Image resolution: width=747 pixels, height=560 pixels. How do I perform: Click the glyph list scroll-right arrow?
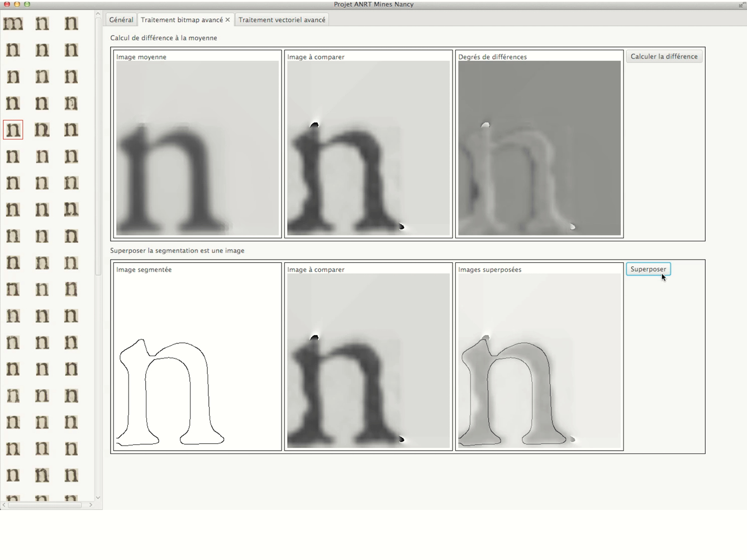tap(91, 505)
